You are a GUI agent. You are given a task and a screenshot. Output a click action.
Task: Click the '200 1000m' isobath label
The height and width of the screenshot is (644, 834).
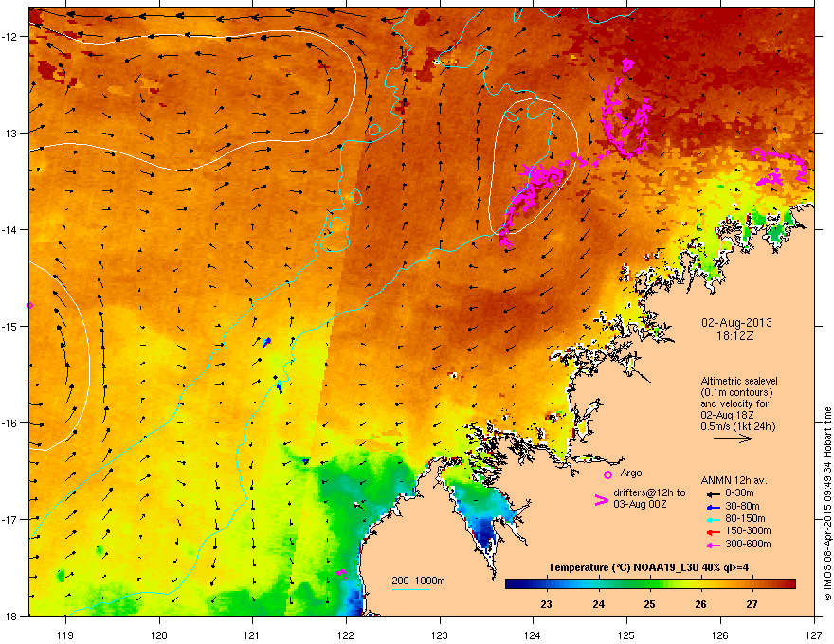(x=418, y=581)
